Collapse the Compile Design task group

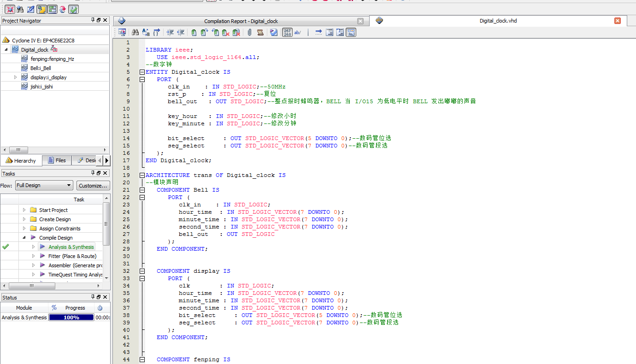pos(24,238)
